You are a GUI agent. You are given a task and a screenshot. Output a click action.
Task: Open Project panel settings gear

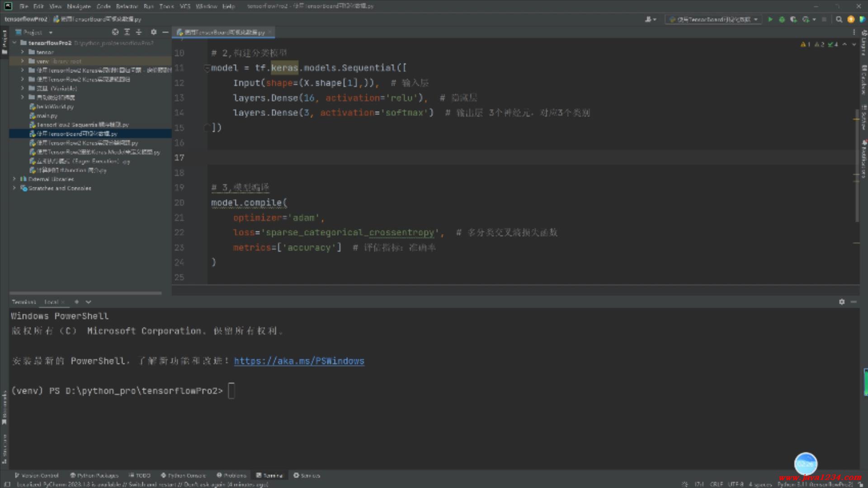click(x=154, y=32)
